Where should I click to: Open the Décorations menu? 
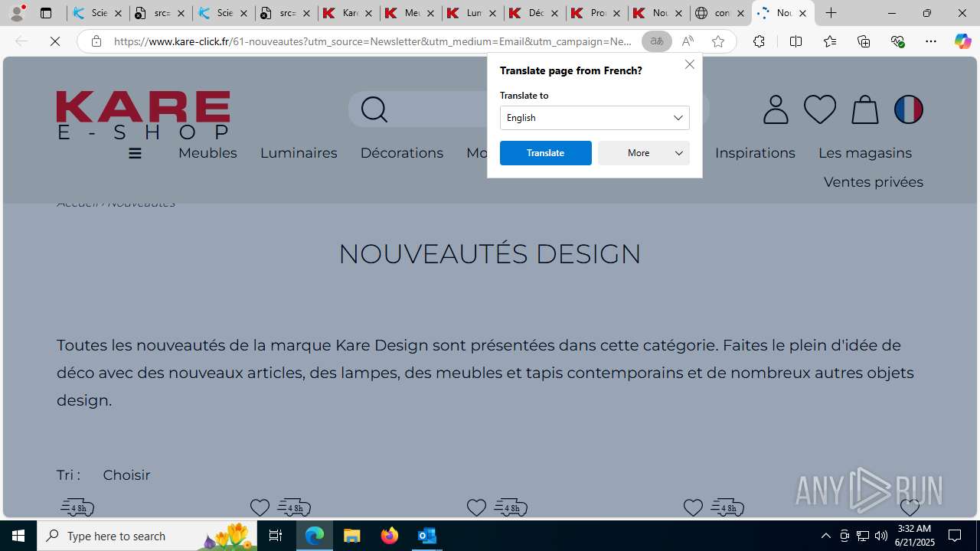coord(402,153)
